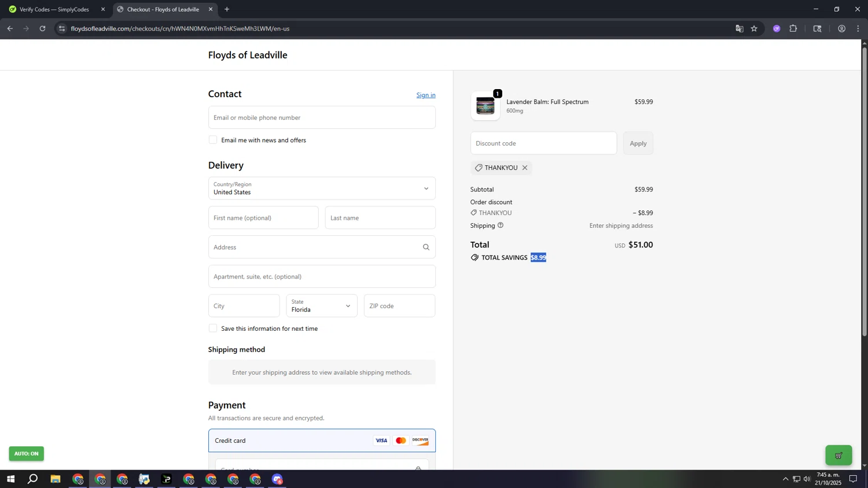
Task: Click the volume speaker tray icon
Action: [x=807, y=479]
